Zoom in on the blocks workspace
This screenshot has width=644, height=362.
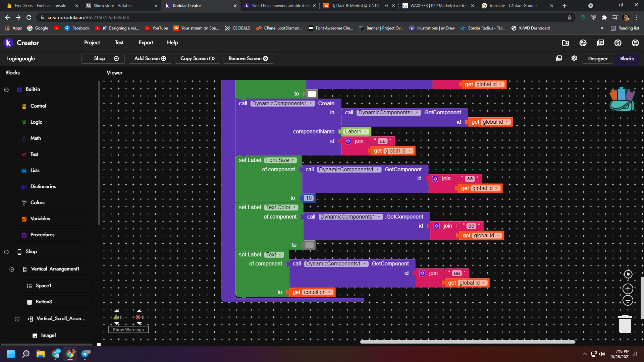628,289
